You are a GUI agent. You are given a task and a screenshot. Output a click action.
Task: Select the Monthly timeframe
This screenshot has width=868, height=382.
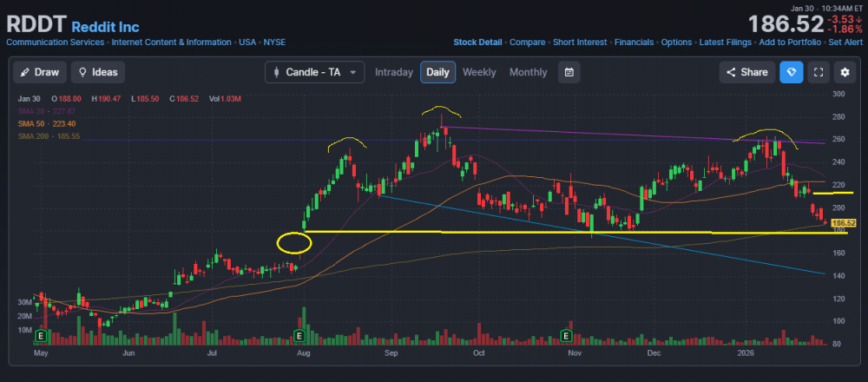528,72
